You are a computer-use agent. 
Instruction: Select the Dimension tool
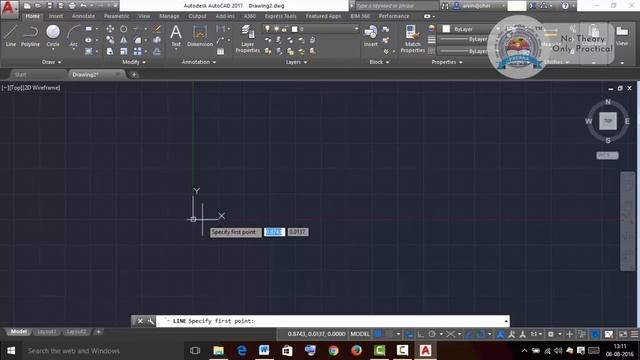tap(200, 35)
